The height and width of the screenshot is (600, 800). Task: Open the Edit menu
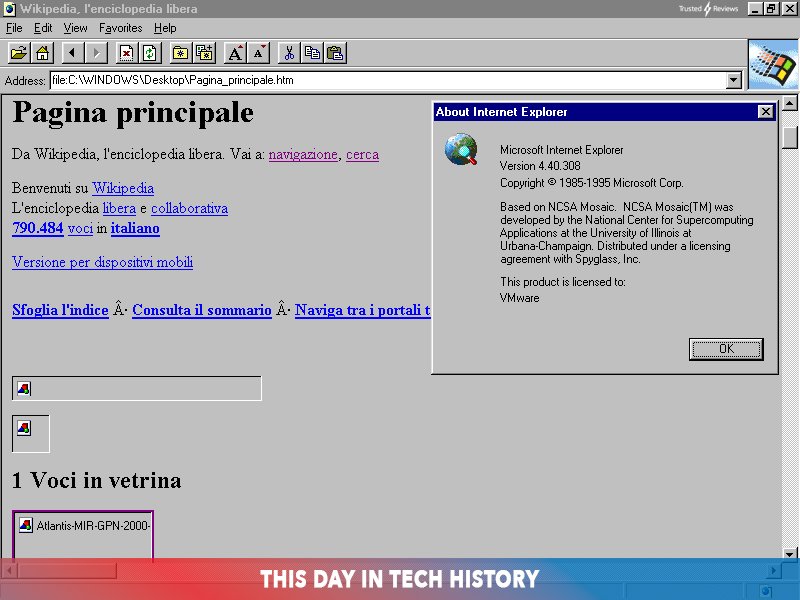coord(43,28)
